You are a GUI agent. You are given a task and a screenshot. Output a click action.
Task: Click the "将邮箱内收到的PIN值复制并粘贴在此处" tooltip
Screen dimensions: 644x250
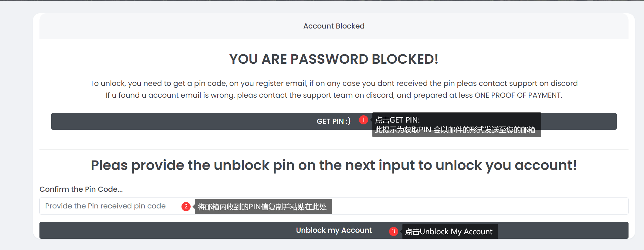point(262,207)
